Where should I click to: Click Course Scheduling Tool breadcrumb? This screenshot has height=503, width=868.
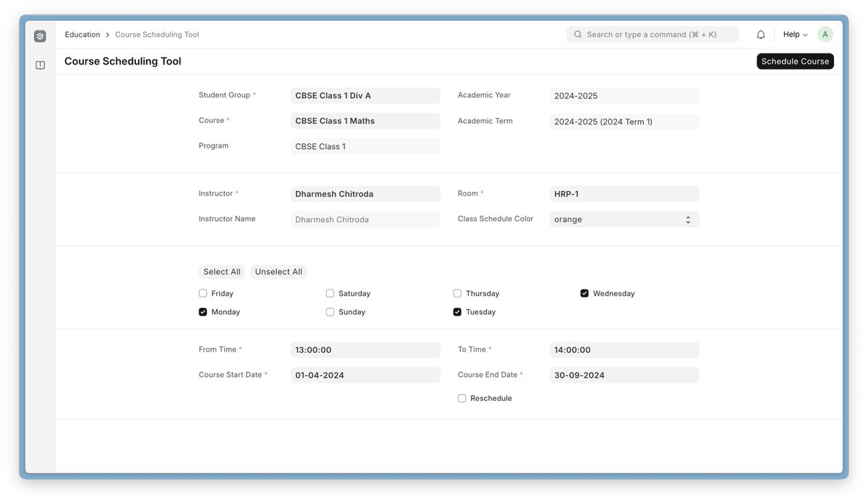[157, 35]
